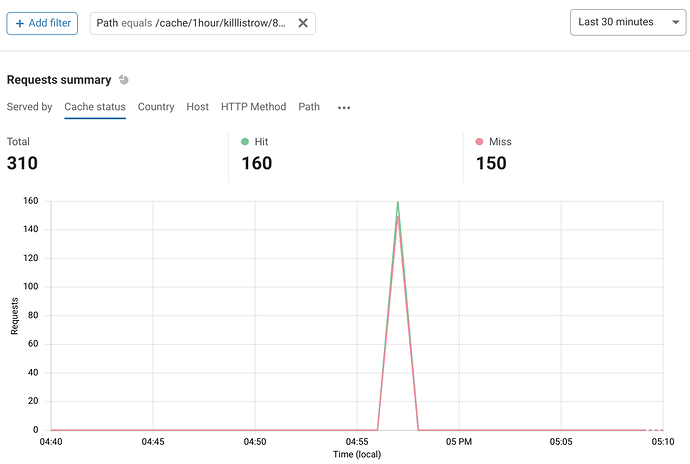
Task: Remove the Path equals filter with X
Action: 303,23
